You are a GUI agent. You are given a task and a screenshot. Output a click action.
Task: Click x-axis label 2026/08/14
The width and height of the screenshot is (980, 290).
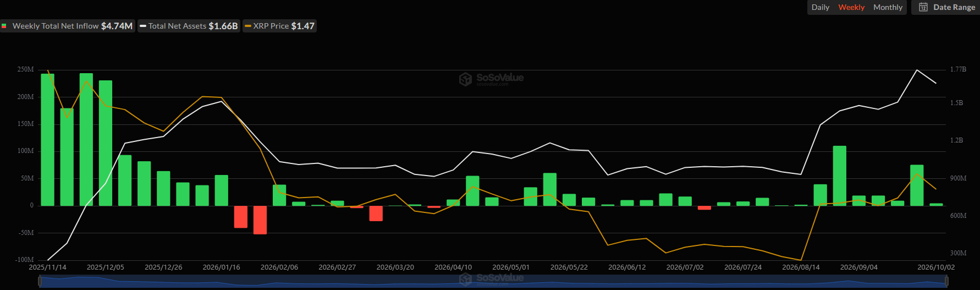[801, 267]
